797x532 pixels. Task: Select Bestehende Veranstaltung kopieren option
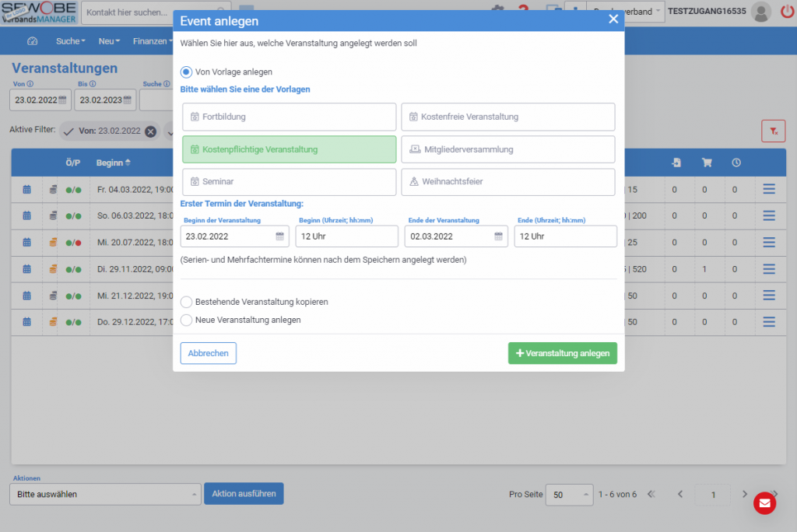click(x=186, y=302)
